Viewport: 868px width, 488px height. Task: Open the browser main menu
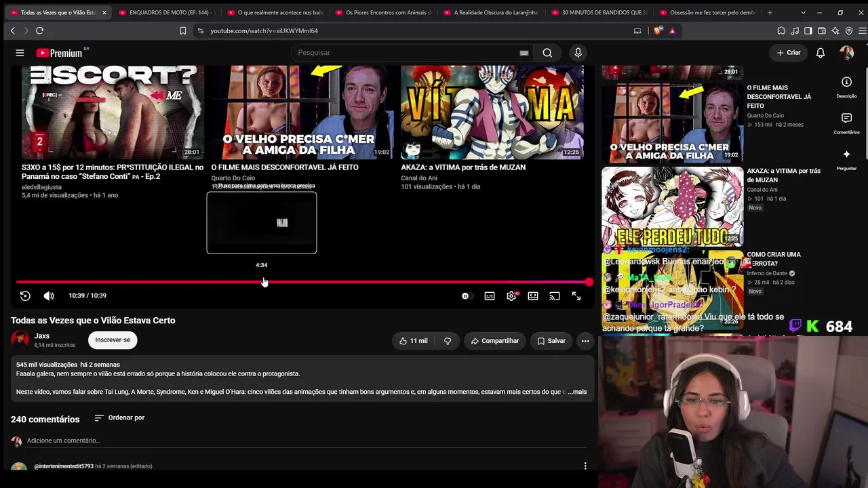863,30
